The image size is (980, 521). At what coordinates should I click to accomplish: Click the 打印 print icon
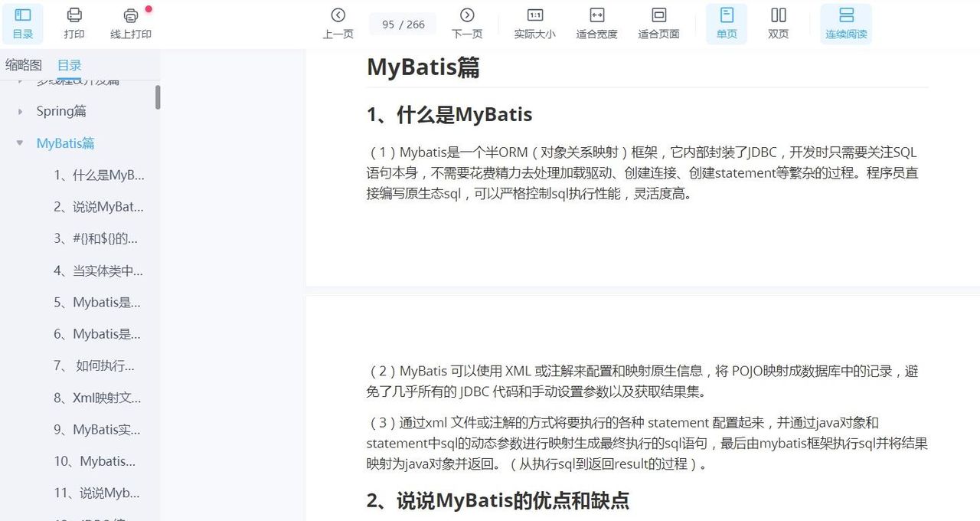(x=73, y=22)
